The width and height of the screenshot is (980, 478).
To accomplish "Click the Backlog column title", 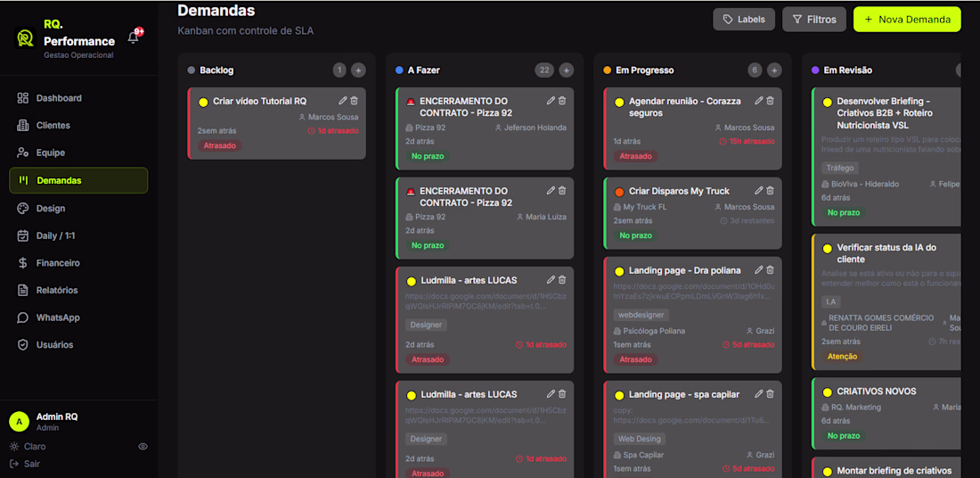I will pyautogui.click(x=216, y=70).
